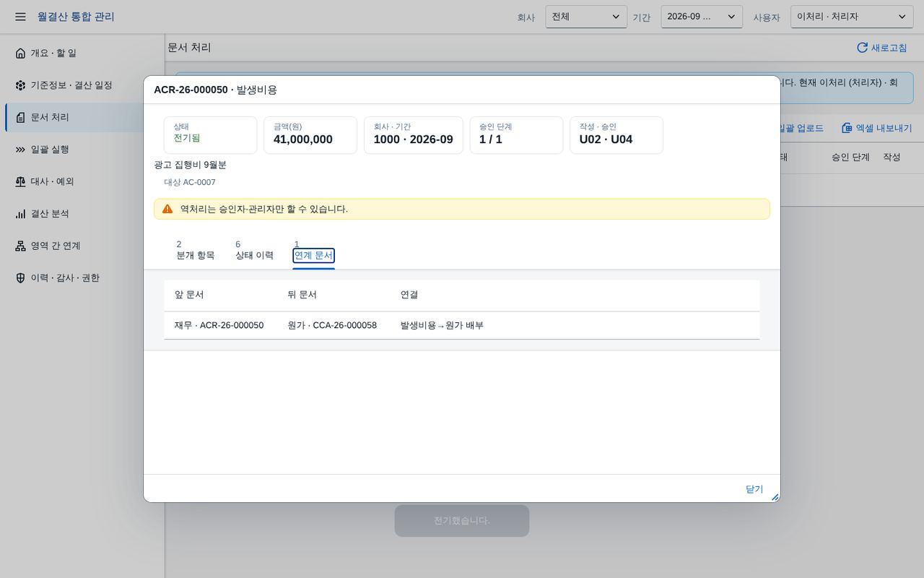Click the 전기됨 status value

pos(187,138)
